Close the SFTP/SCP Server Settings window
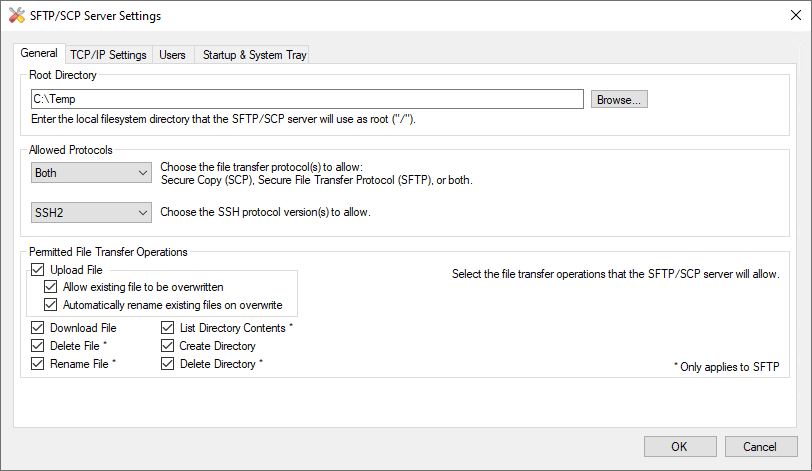This screenshot has height=471, width=812. [788, 16]
